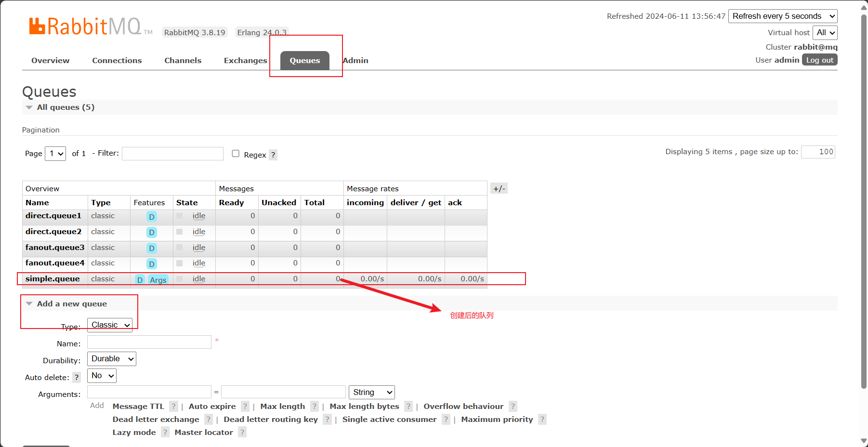Viewport: 868px width, 447px height.
Task: Click help icon beside Lazy mode
Action: (x=165, y=433)
